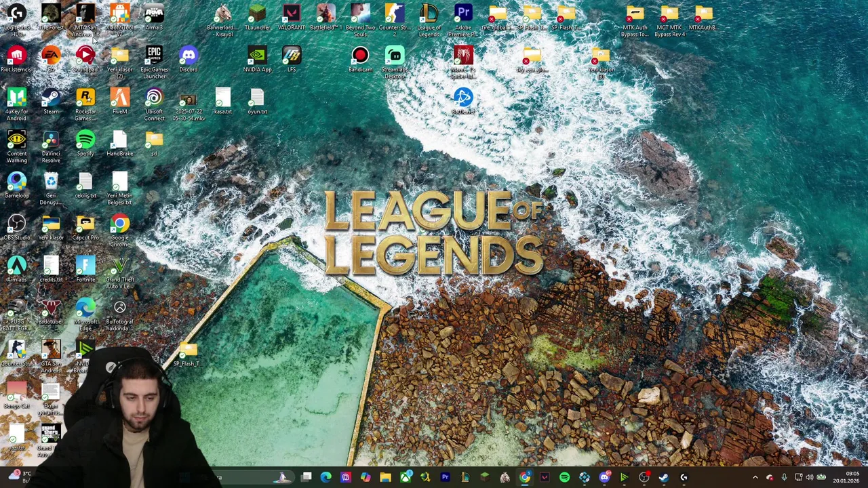
Task: Open the MTK Auth Bypass Tool folder
Action: click(x=635, y=20)
